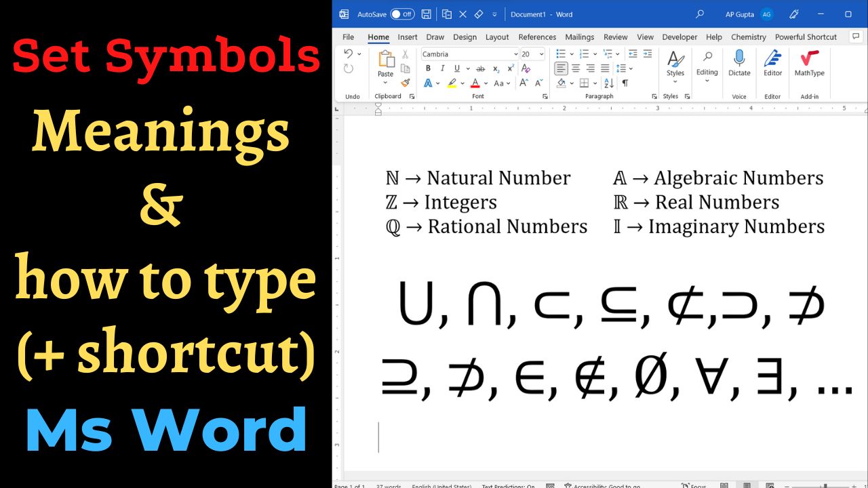The width and height of the screenshot is (868, 488).
Task: Select the Format Painter tool
Action: (x=407, y=83)
